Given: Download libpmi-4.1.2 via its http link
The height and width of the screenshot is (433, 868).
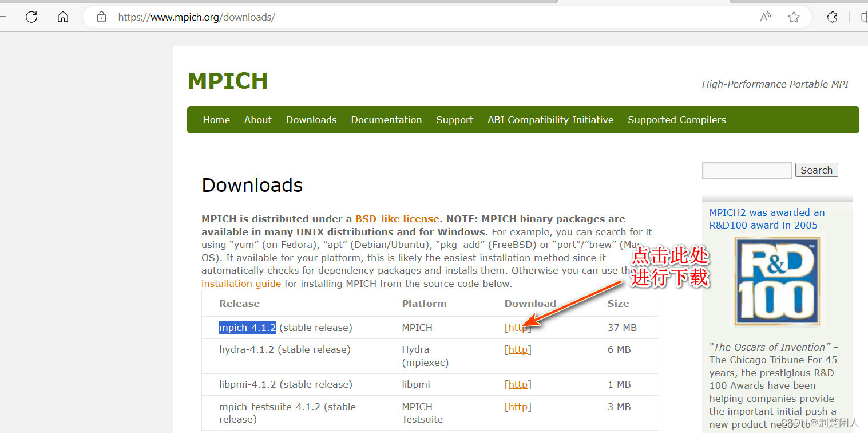Looking at the screenshot, I should click(x=518, y=384).
